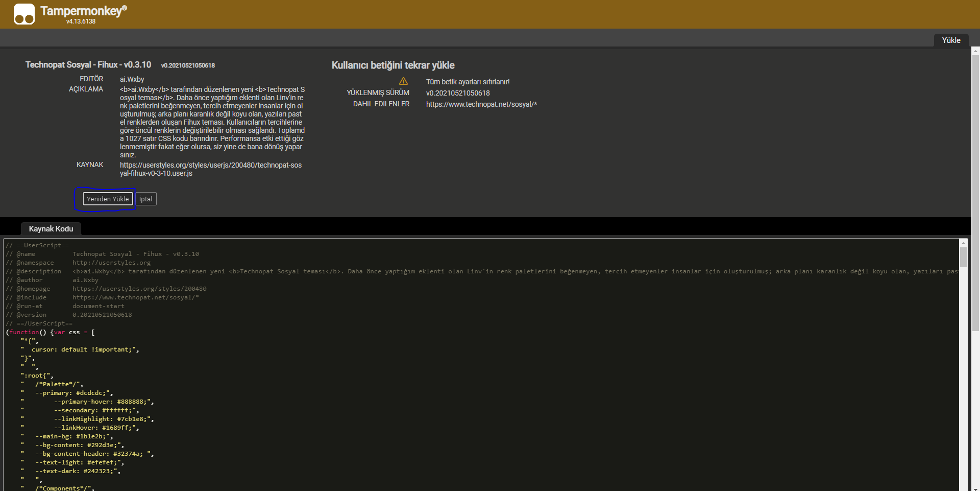Click the '@homepage' URL in the code

coord(139,289)
